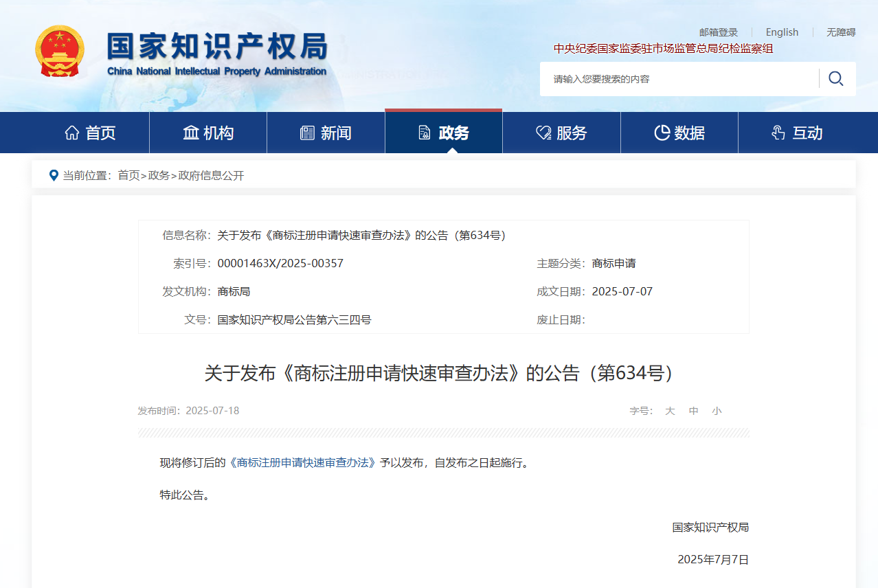The image size is (878, 588).
Task: Click the hand pointer icon beside 互动
Action: tap(778, 133)
